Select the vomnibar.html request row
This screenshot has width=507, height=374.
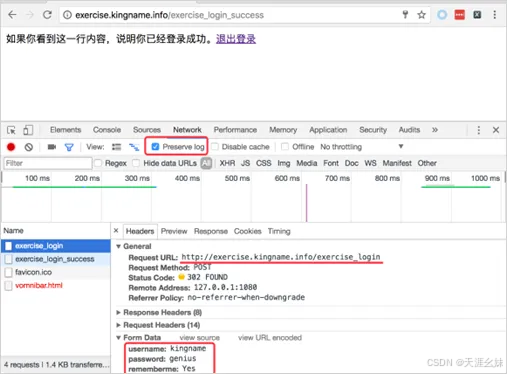click(56, 285)
